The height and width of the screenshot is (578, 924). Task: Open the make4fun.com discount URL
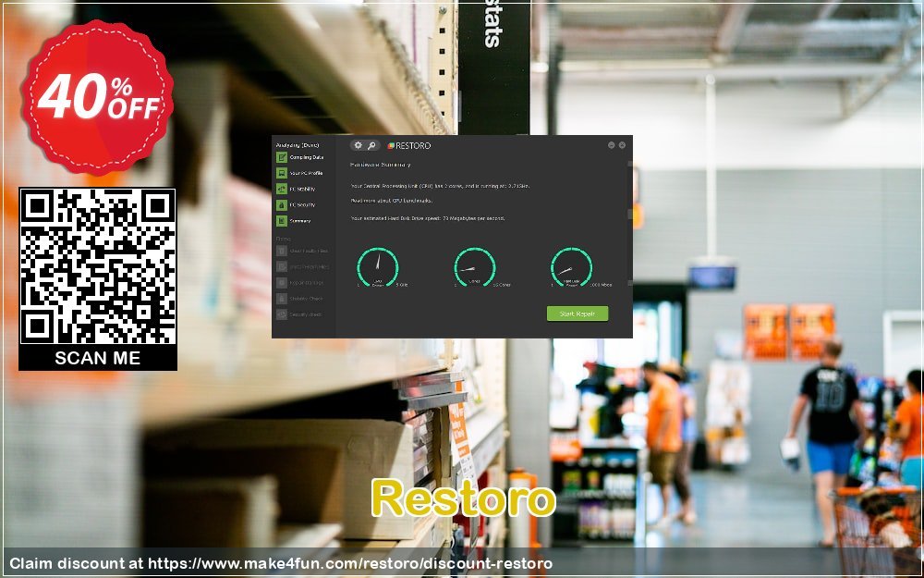[350, 563]
